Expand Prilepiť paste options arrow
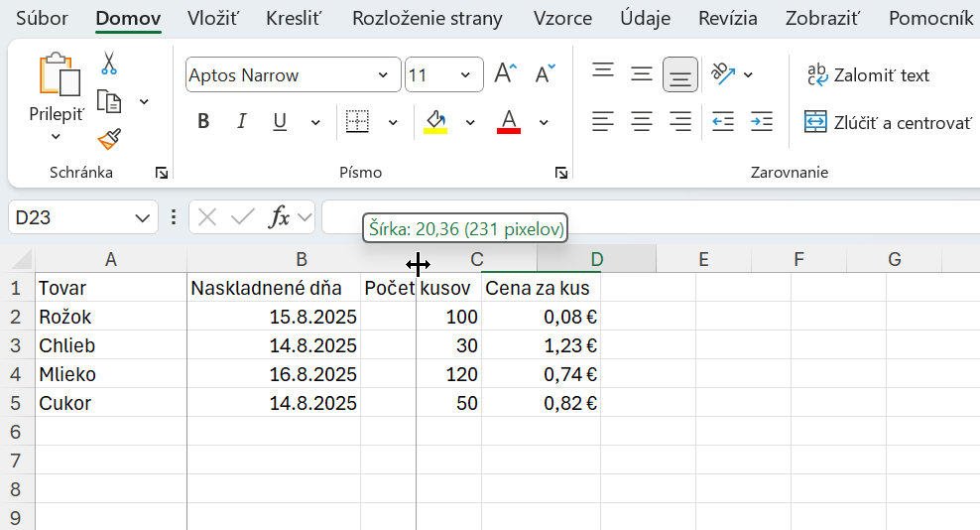980x530 pixels. (x=56, y=136)
